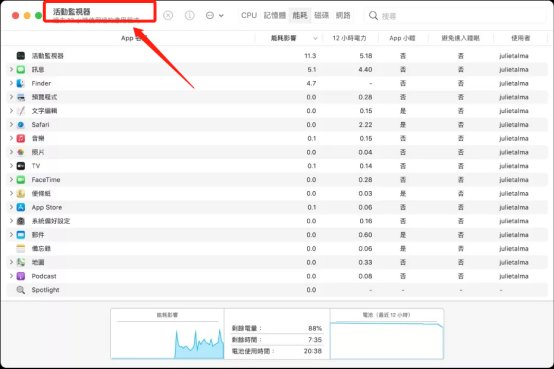
Task: Expand the TV row disclosure arrow
Action: (11, 166)
